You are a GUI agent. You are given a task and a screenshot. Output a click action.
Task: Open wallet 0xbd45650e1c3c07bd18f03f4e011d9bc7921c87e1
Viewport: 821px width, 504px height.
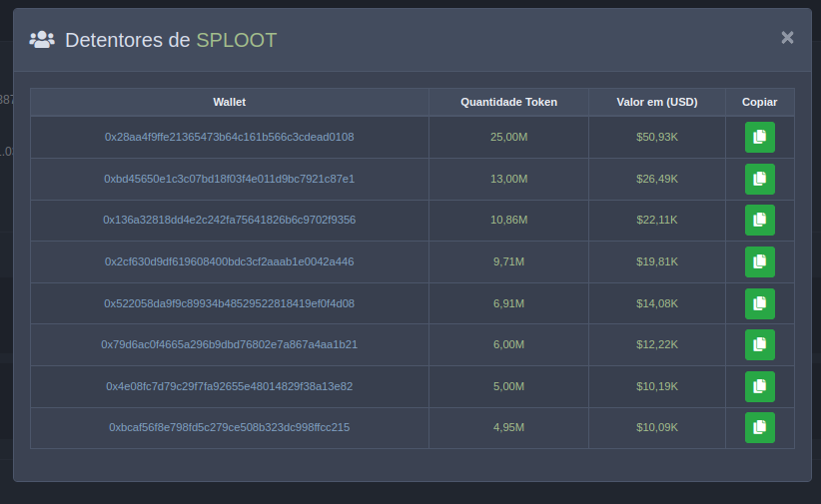[230, 179]
